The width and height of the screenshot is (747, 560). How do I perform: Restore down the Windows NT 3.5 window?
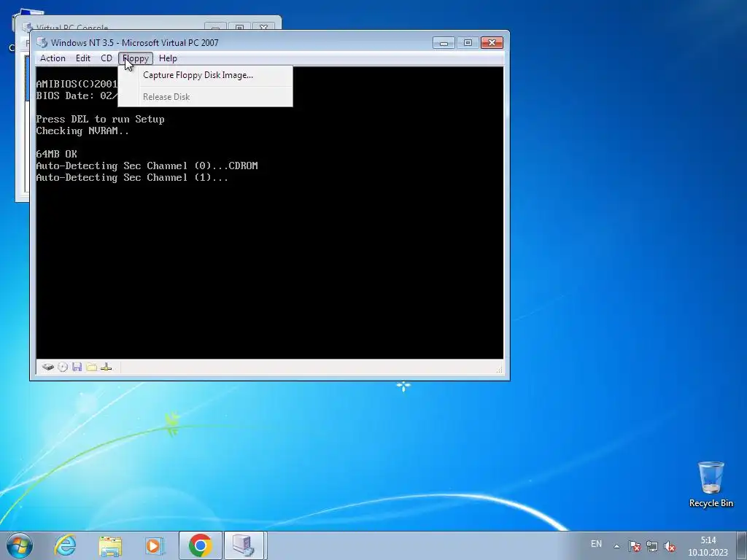(x=468, y=43)
